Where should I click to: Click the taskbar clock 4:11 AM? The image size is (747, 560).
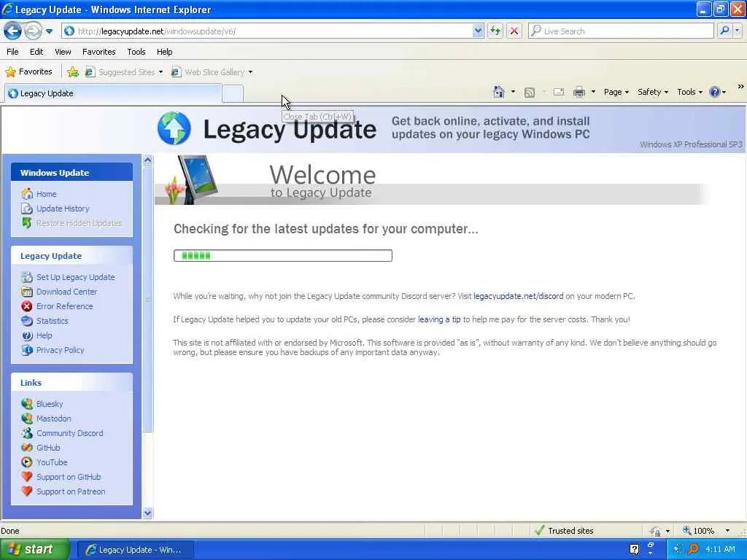click(720, 550)
